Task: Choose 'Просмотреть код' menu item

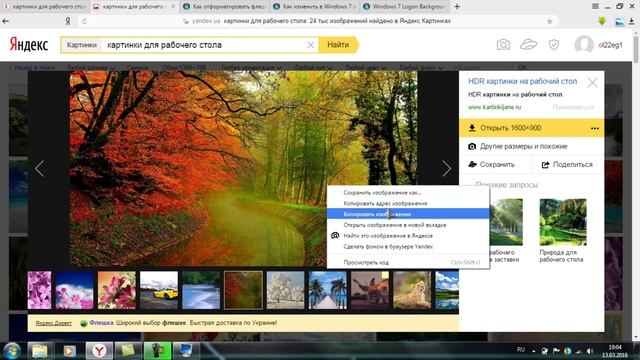Action: click(x=408, y=262)
